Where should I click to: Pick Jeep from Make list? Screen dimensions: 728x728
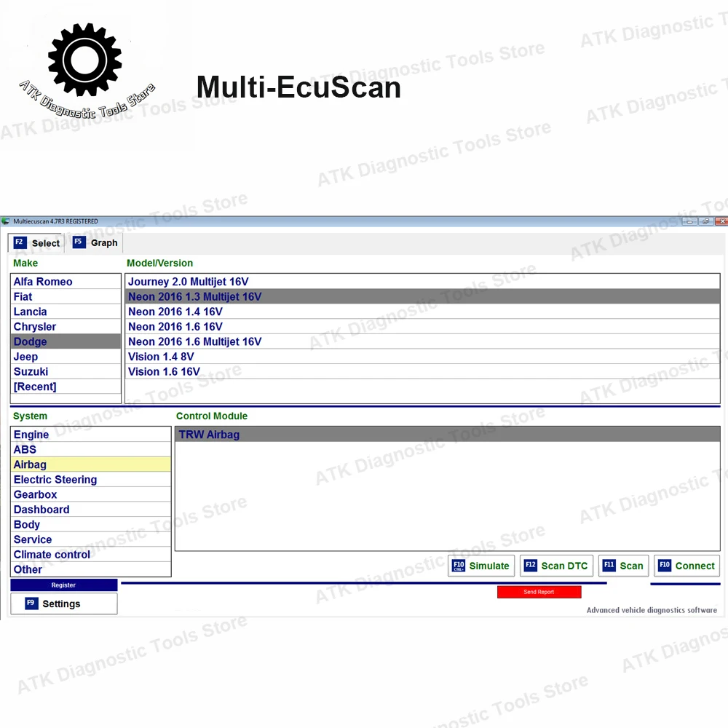point(66,357)
